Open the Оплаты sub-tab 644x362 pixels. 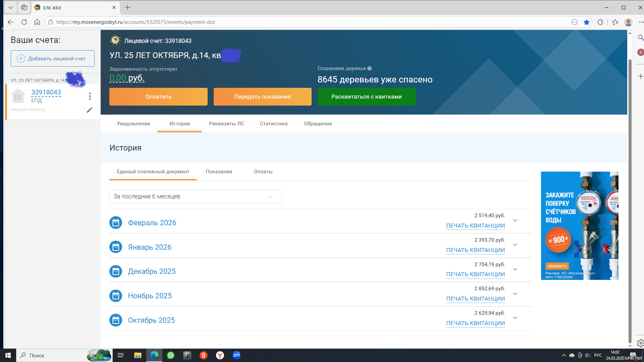click(263, 172)
